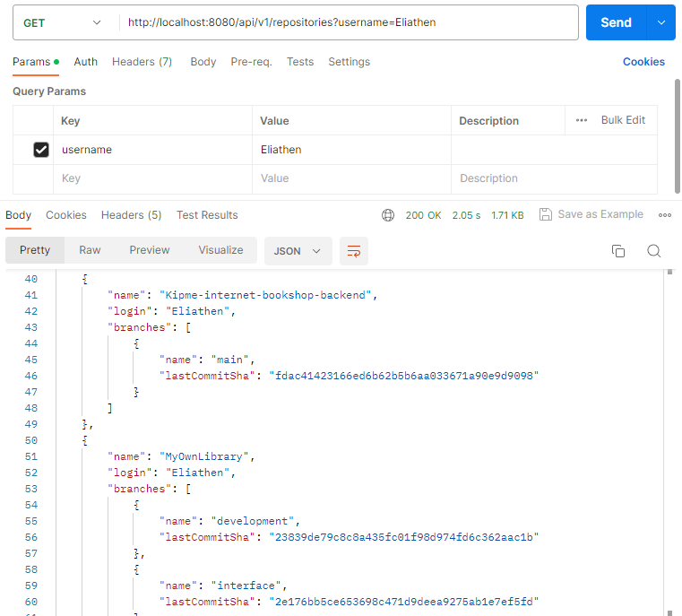Click the network globe icon
682x616 pixels.
[388, 215]
